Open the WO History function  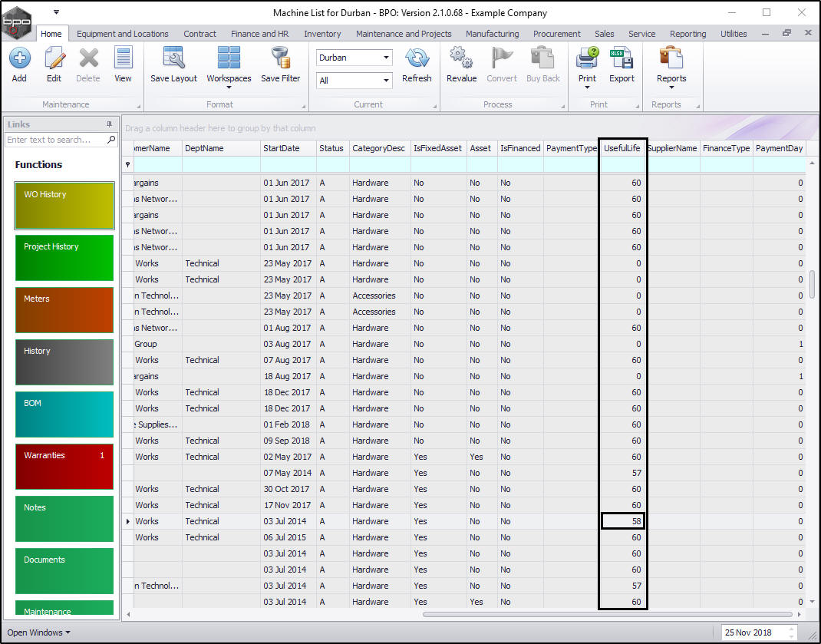tap(64, 205)
